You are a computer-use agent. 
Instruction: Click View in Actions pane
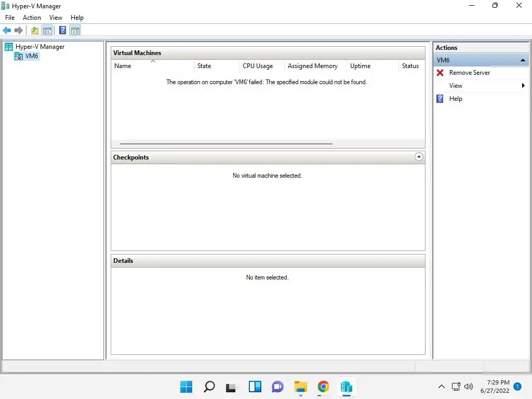click(x=456, y=86)
